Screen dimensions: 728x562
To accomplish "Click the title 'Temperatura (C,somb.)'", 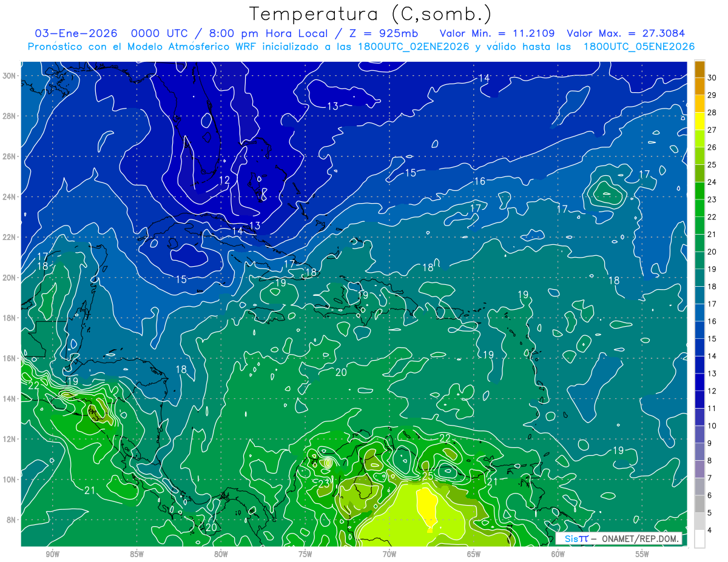I will tap(371, 14).
